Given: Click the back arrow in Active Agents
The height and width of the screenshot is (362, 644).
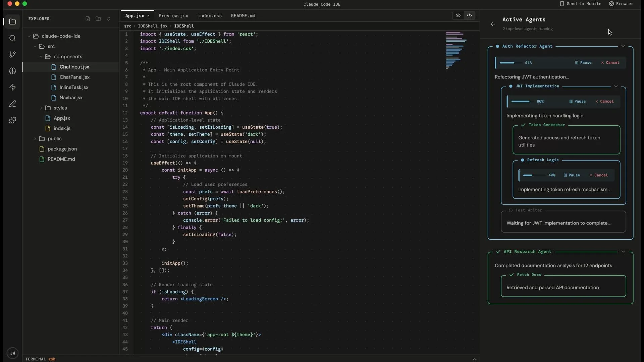Looking at the screenshot, I should click(x=493, y=24).
